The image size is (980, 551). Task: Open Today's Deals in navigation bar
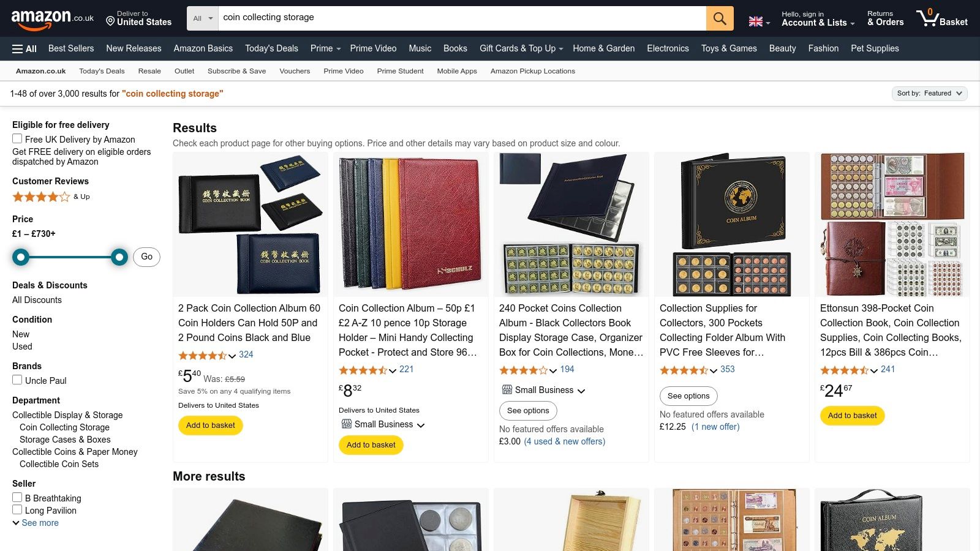point(271,48)
